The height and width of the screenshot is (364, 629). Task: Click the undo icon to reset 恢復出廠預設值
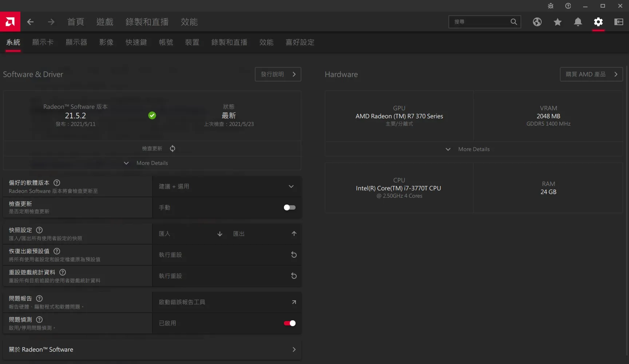294,255
